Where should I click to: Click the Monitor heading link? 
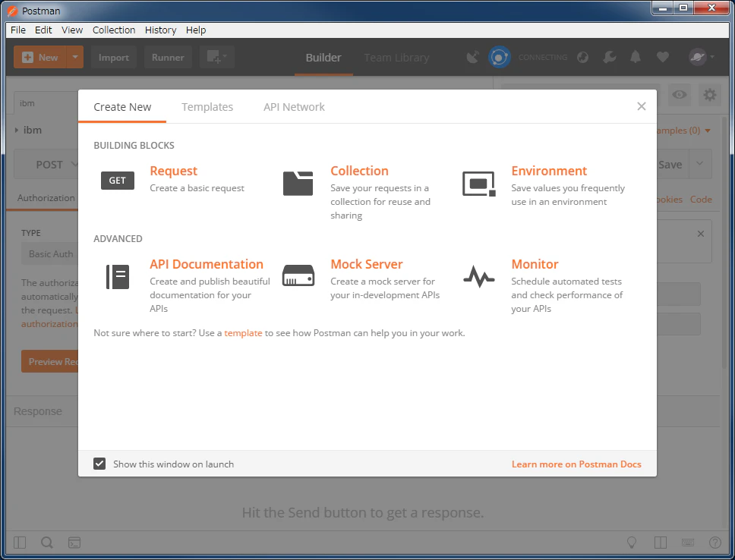535,264
